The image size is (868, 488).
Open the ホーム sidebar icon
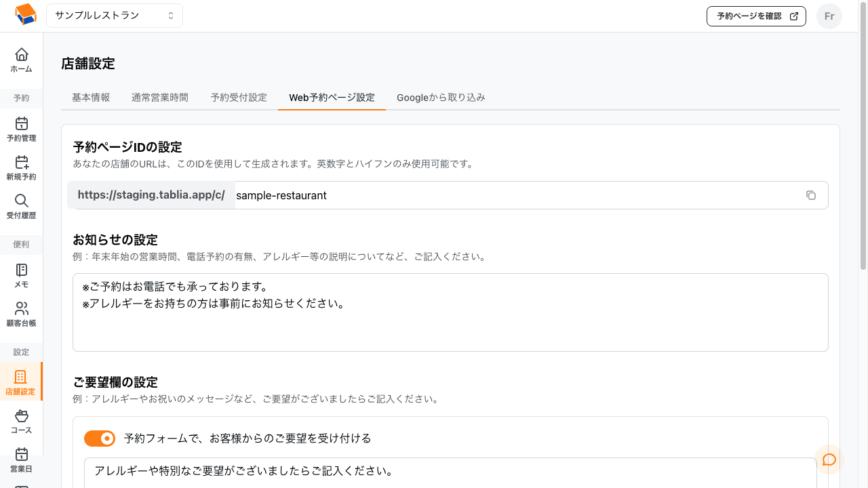(x=21, y=61)
